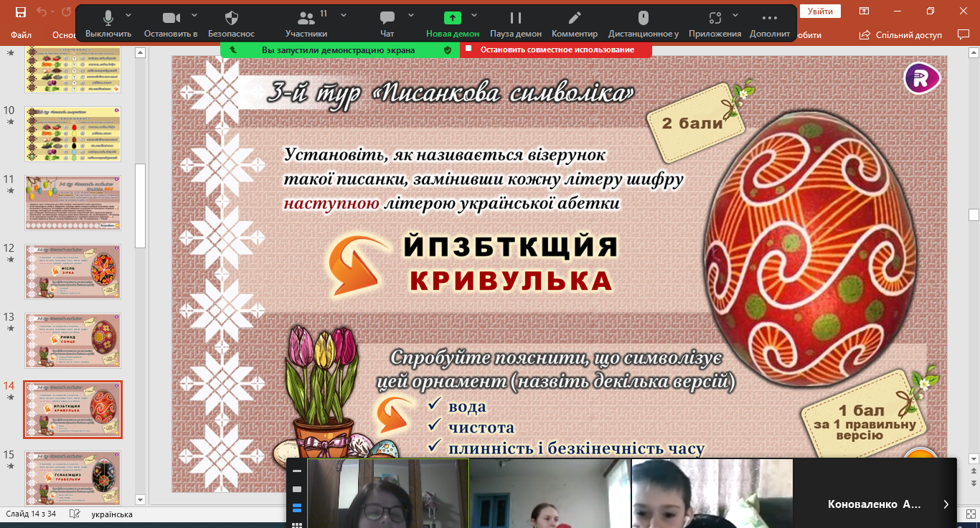Switch Zoom video panel to single-speaker view
This screenshot has height=528, width=980.
[x=297, y=489]
